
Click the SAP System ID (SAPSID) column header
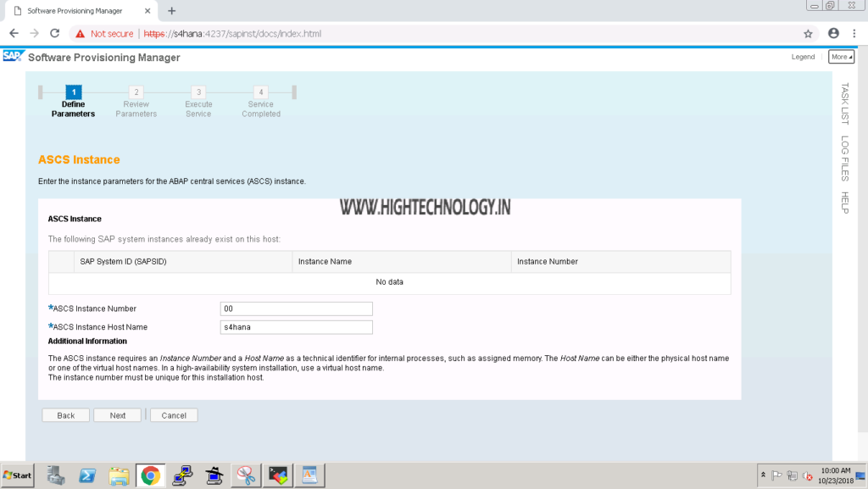tap(183, 262)
